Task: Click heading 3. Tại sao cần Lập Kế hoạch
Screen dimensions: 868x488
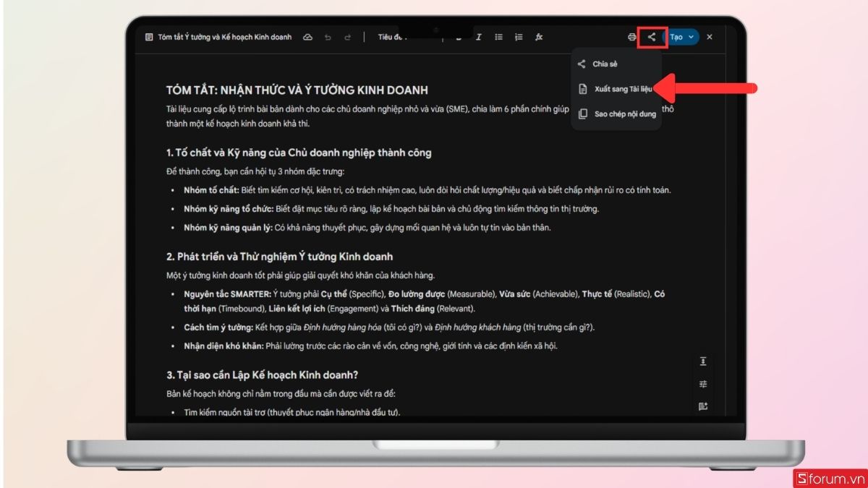Action: (x=263, y=374)
